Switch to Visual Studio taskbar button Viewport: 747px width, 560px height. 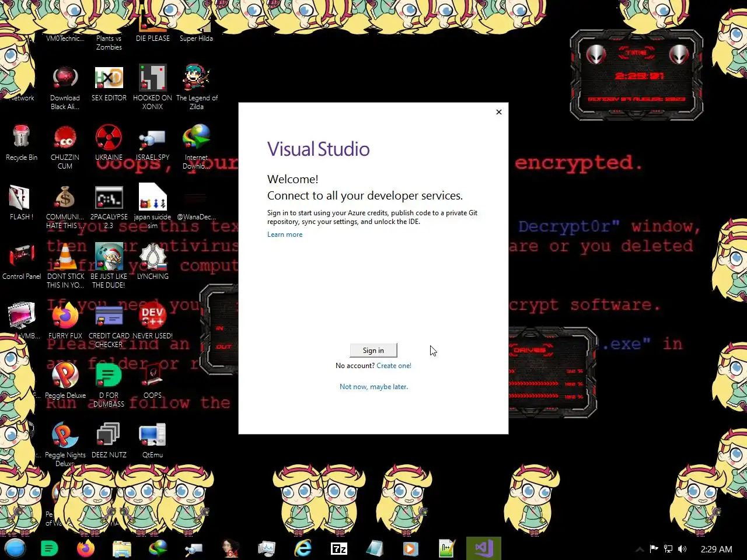484,548
